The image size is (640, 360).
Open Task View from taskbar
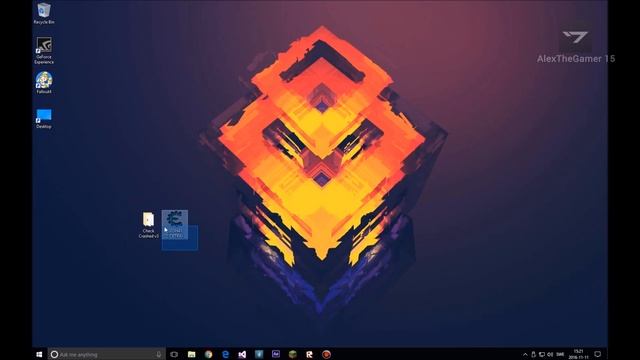coord(174,354)
